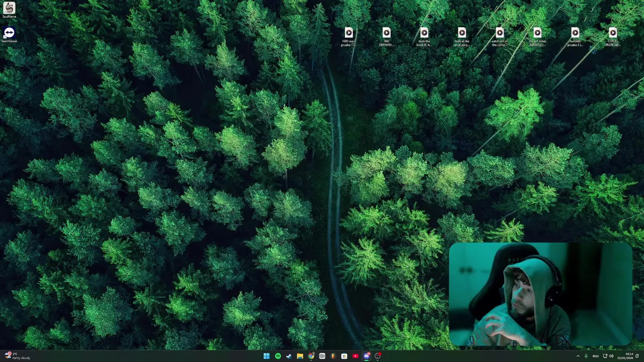
Task: Select the 'we got times definitiva' file
Action: (537, 37)
